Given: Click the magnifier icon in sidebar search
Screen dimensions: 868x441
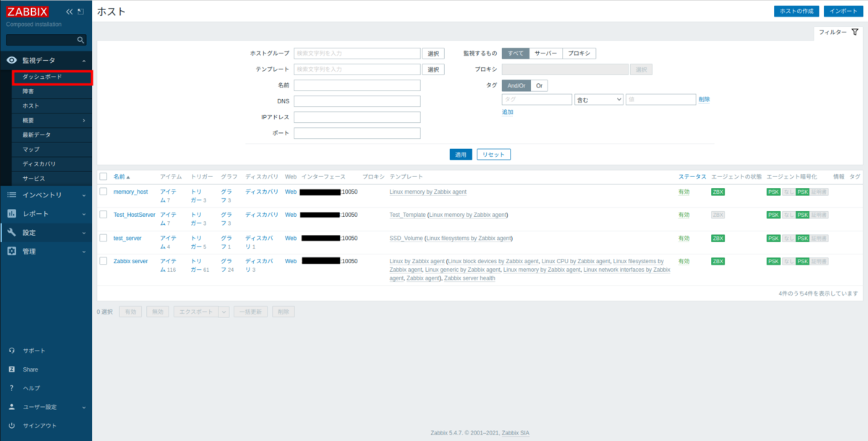Looking at the screenshot, I should (81, 40).
